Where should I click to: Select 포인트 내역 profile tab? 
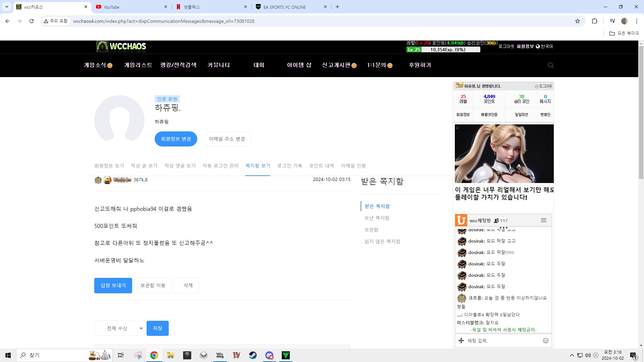pyautogui.click(x=321, y=166)
